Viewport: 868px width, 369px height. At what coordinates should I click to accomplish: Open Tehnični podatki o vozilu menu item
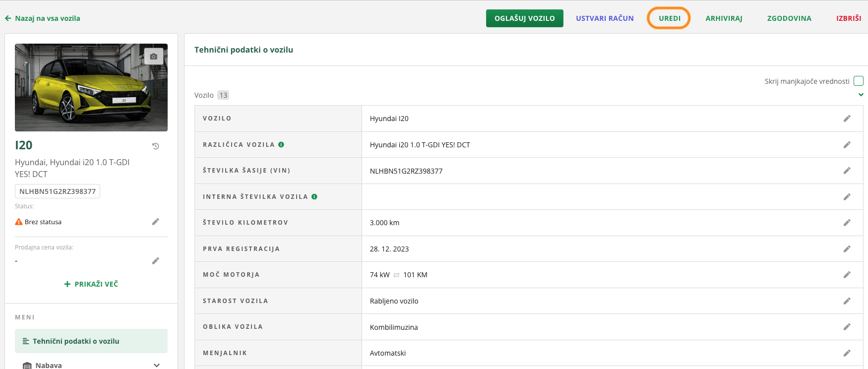pyautogui.click(x=91, y=341)
